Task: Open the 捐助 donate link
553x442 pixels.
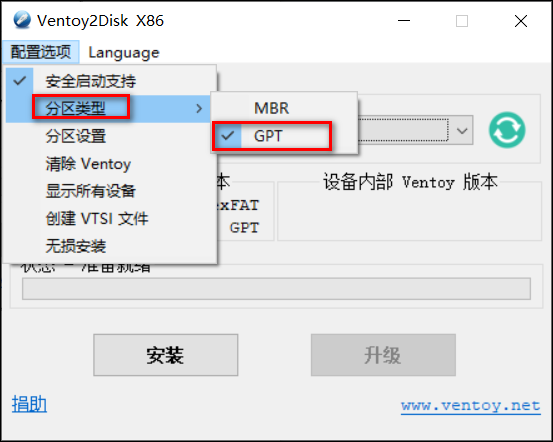Action: tap(29, 404)
